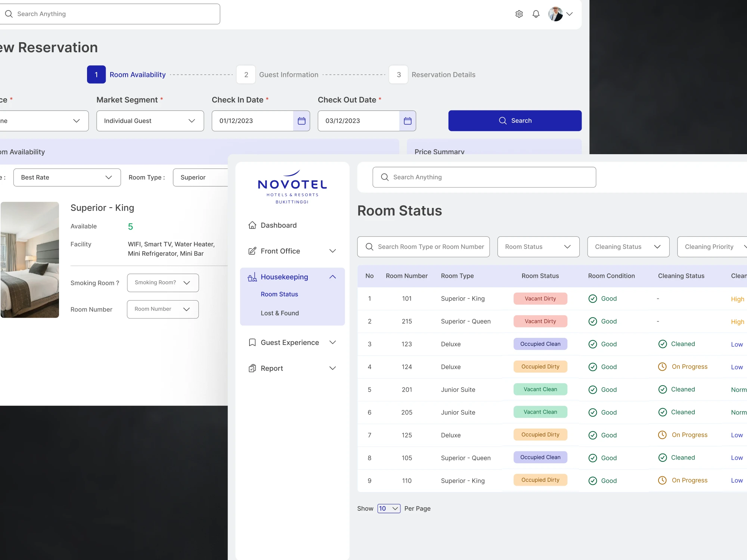The image size is (747, 560).
Task: Open the Cleaning Status filter dropdown
Action: point(628,247)
